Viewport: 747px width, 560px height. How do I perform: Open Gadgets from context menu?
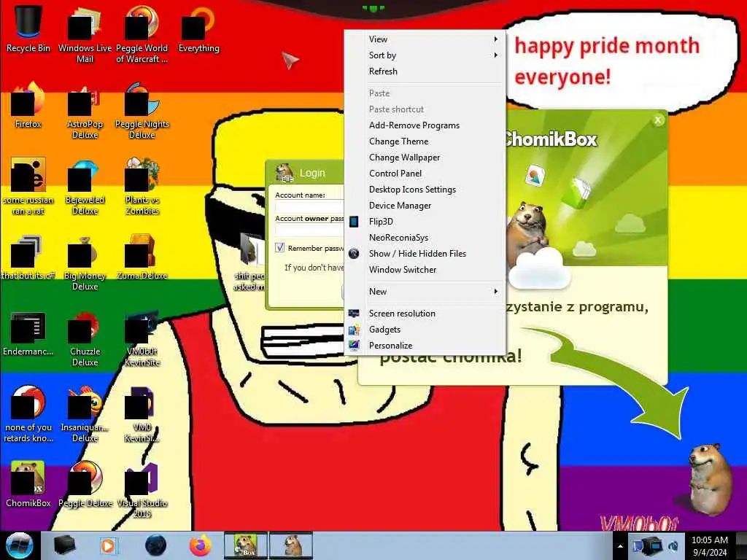point(425,330)
